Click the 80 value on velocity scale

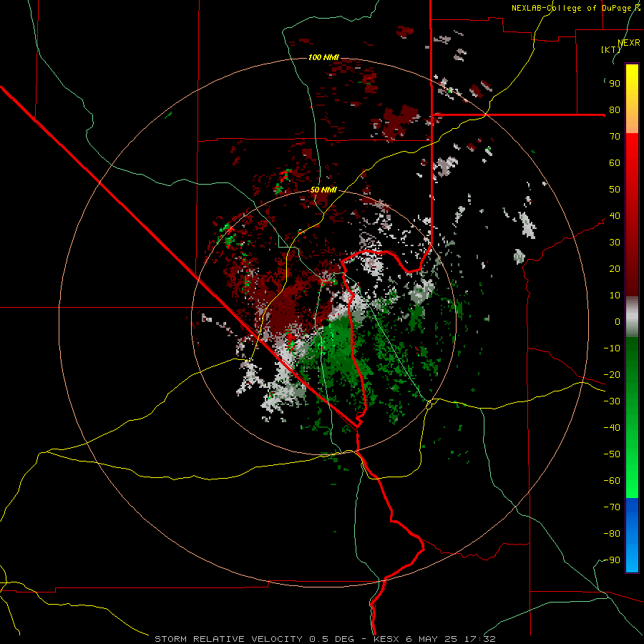tap(615, 110)
